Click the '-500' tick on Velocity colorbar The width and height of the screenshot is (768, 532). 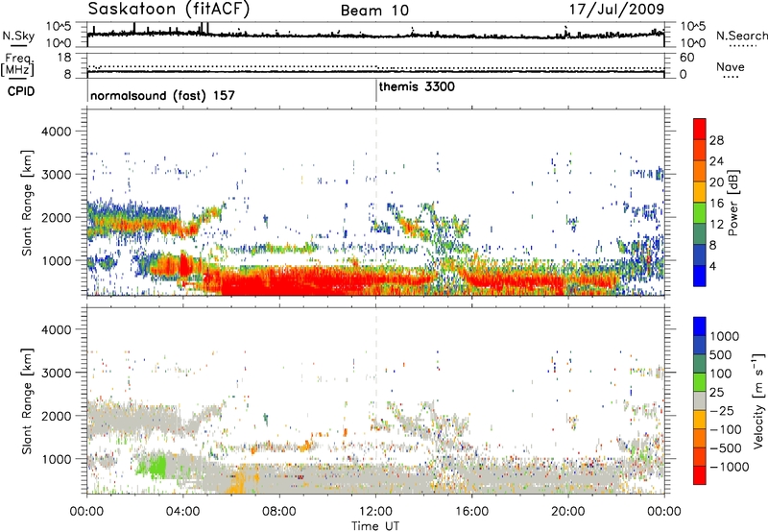726,447
